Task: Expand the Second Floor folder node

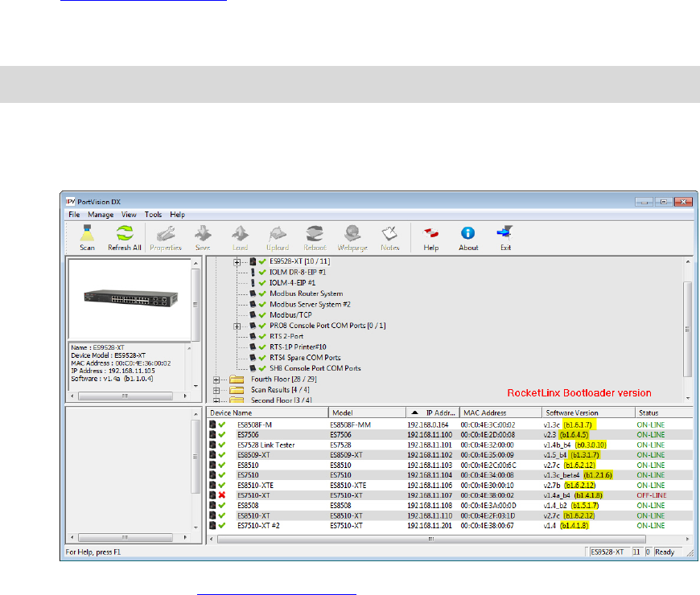Action: [x=216, y=400]
